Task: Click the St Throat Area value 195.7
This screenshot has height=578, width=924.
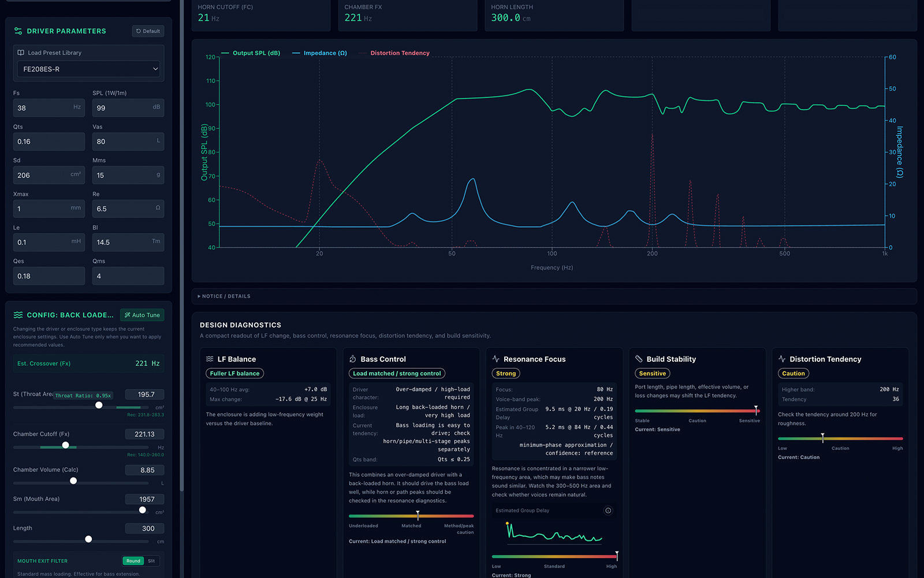Action: [x=145, y=394]
